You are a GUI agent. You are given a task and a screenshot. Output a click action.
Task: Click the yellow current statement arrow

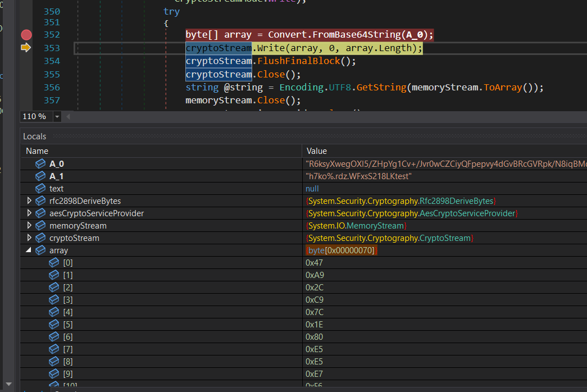[26, 48]
